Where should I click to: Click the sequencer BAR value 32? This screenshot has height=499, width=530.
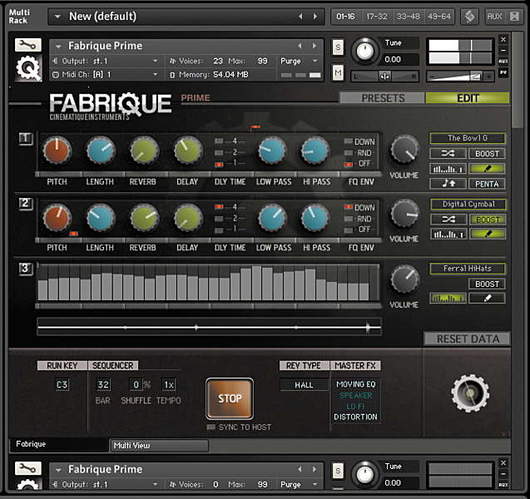coord(103,385)
